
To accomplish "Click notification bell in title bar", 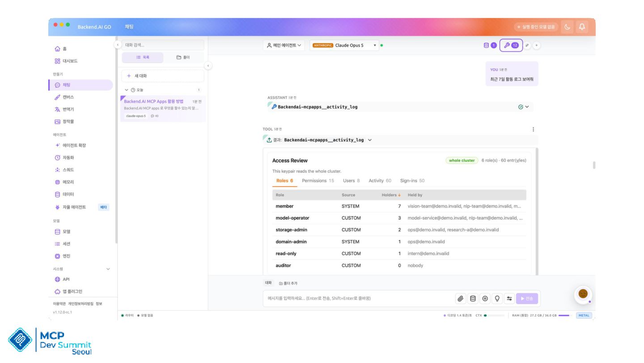I will [x=582, y=27].
